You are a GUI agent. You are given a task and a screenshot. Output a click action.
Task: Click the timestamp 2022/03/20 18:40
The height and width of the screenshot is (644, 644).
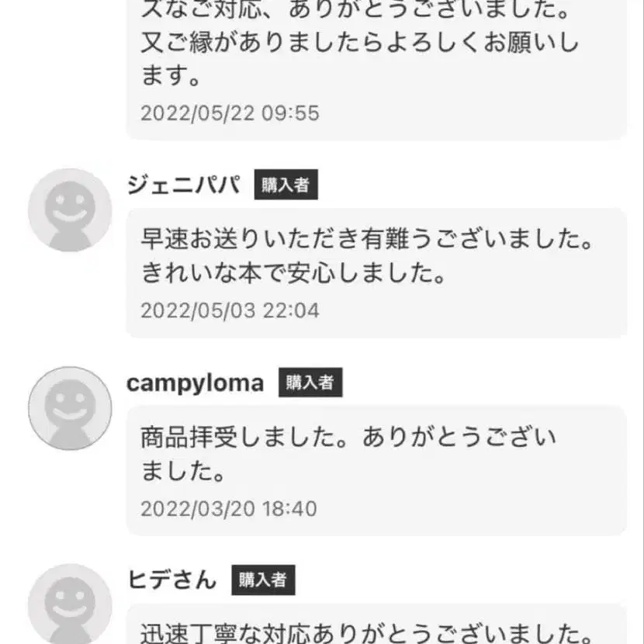point(230,510)
